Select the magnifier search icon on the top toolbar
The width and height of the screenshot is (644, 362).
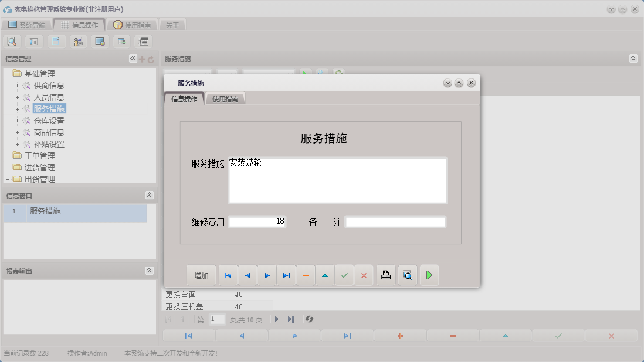(x=12, y=41)
